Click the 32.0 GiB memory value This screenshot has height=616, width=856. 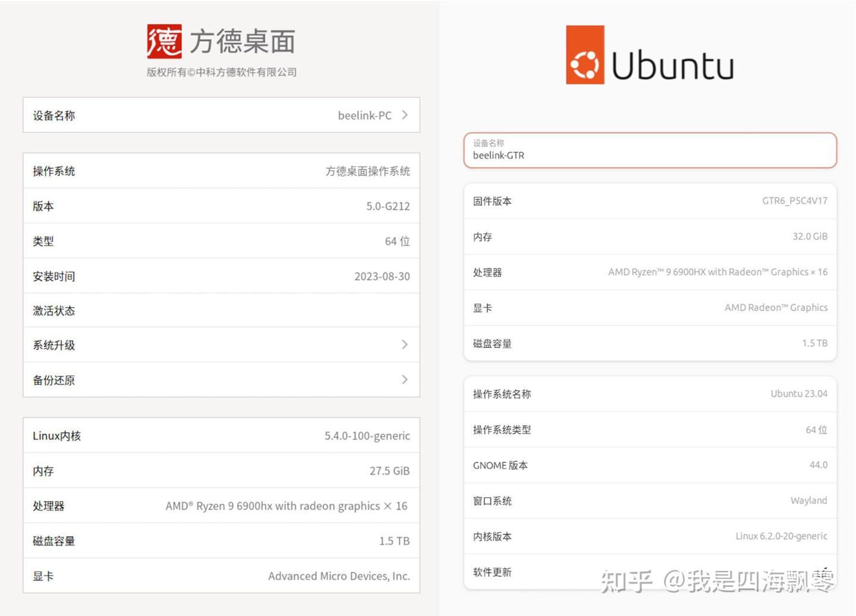[x=810, y=237]
